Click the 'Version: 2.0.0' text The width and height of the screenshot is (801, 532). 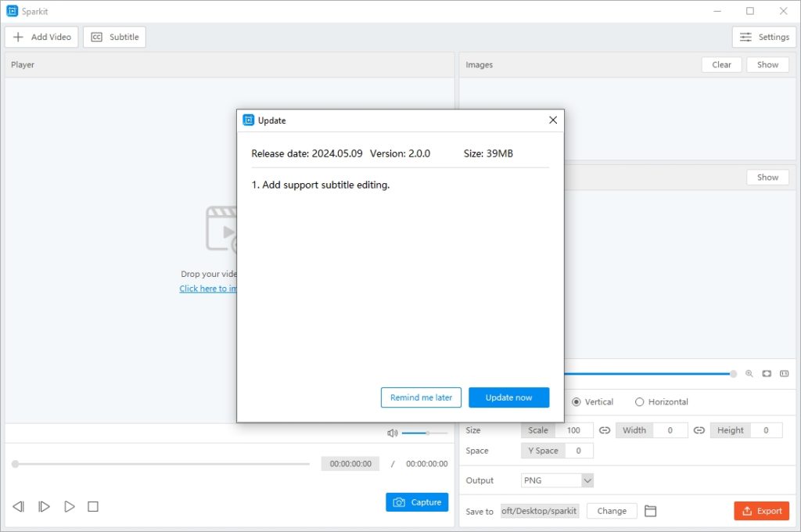(400, 153)
